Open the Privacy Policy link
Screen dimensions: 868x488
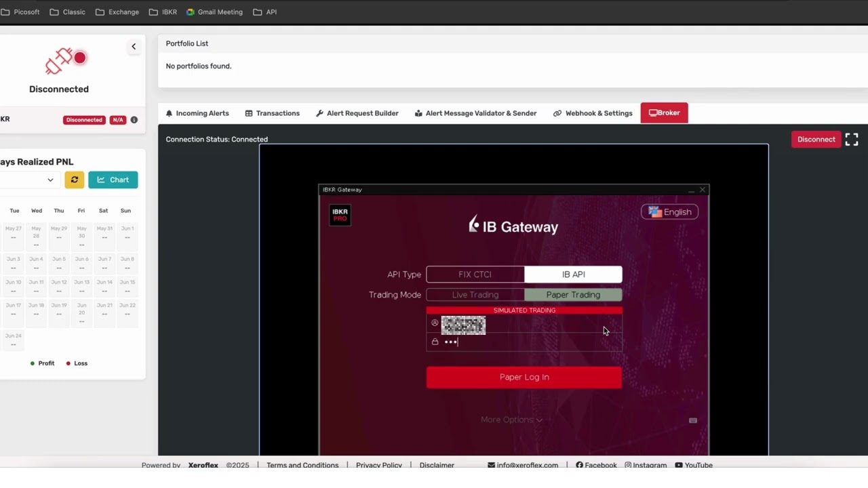tap(379, 465)
